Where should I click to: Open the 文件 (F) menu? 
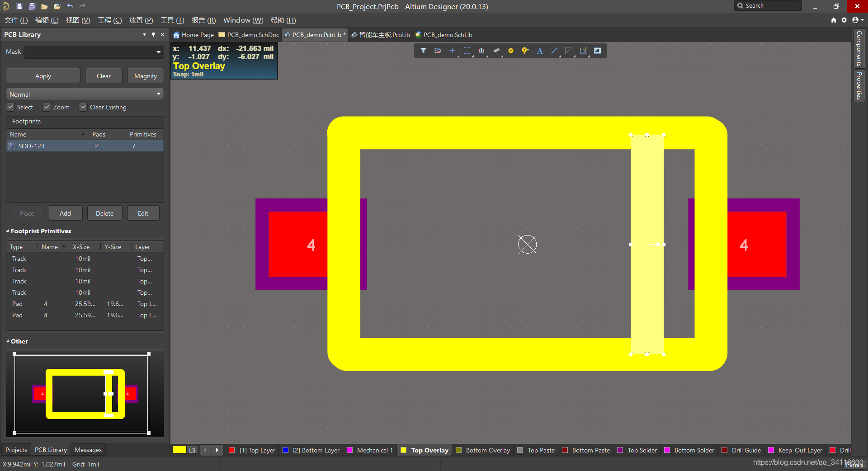pos(16,20)
